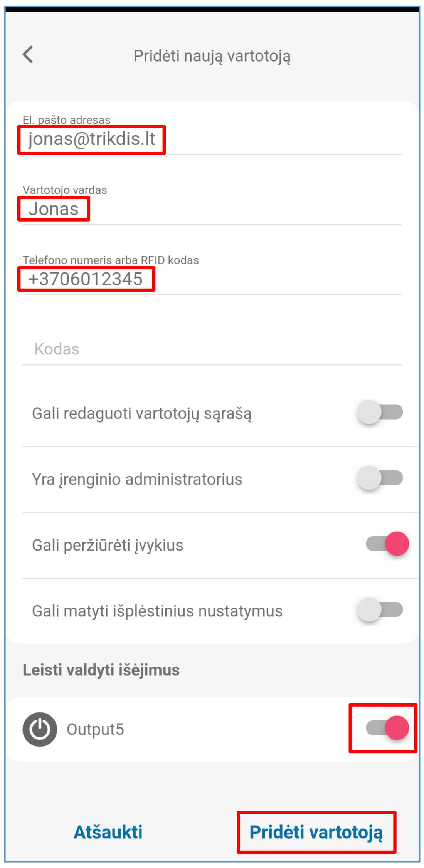
Task: Toggle 'Gali redaguoti vartotojų sąrašą' switch
Action: pyautogui.click(x=380, y=412)
